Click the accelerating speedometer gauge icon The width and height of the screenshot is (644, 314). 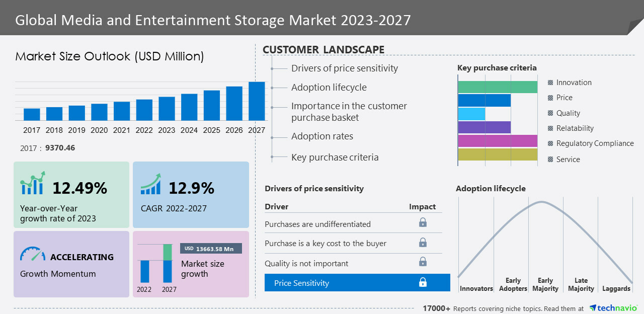[x=33, y=254]
